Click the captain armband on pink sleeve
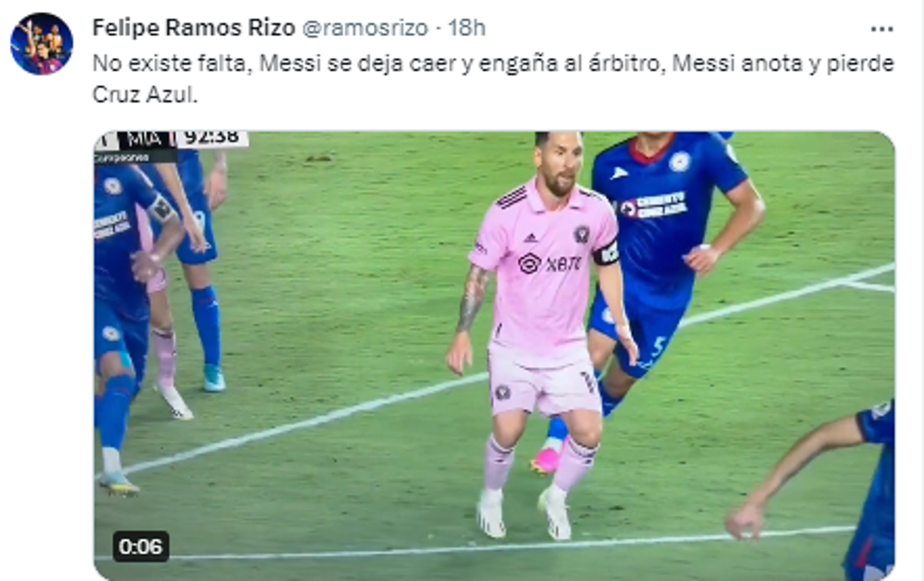This screenshot has height=581, width=924. point(606,253)
